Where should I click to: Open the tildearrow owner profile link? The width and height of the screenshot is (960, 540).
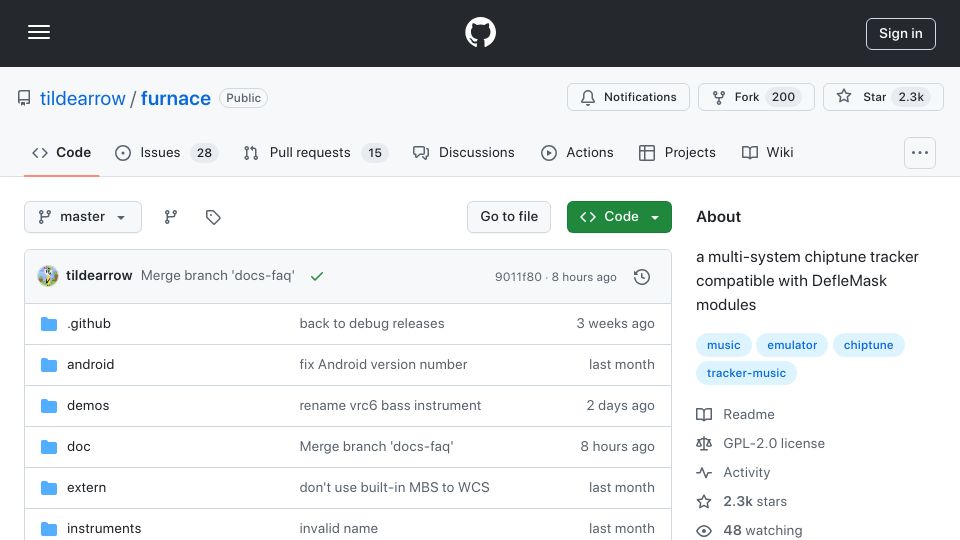tap(83, 99)
